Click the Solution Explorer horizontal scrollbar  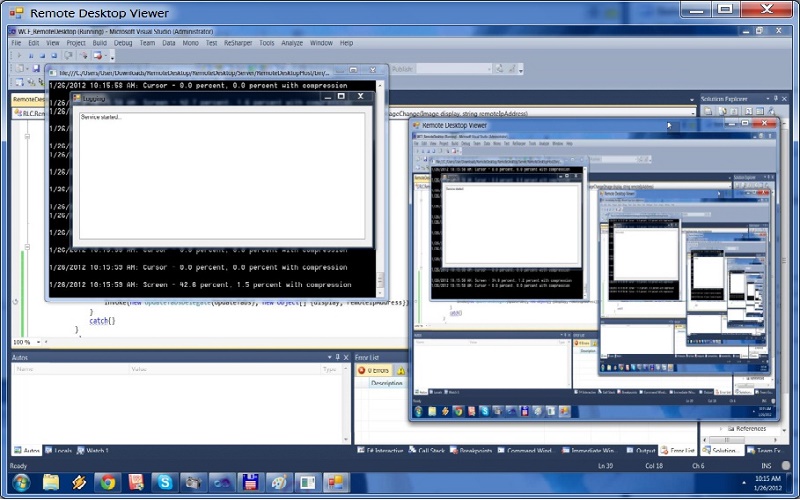click(x=740, y=440)
